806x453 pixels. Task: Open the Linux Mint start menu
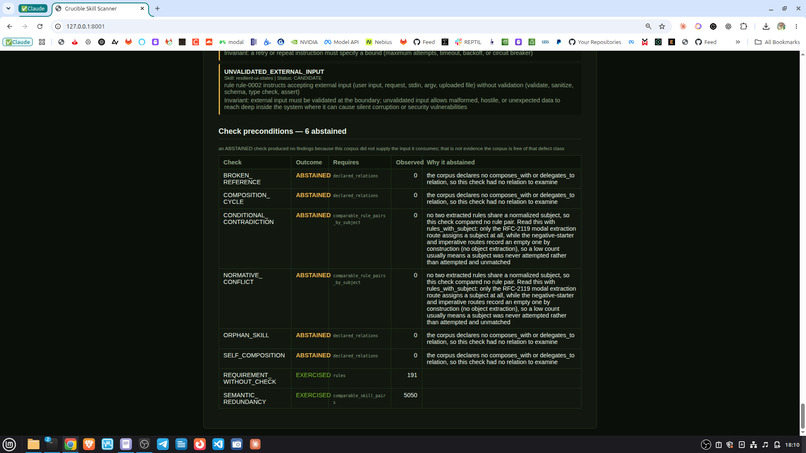point(9,444)
